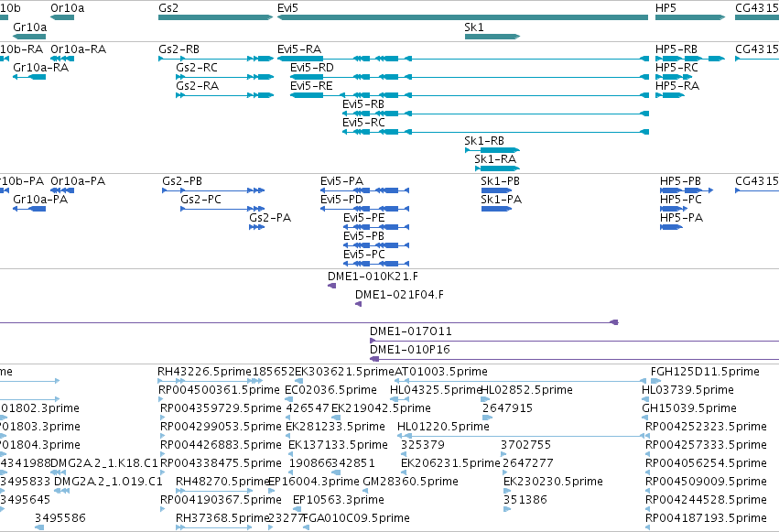The image size is (779, 532).
Task: Select the Gs2-RC transcript label
Action: pyautogui.click(x=197, y=68)
